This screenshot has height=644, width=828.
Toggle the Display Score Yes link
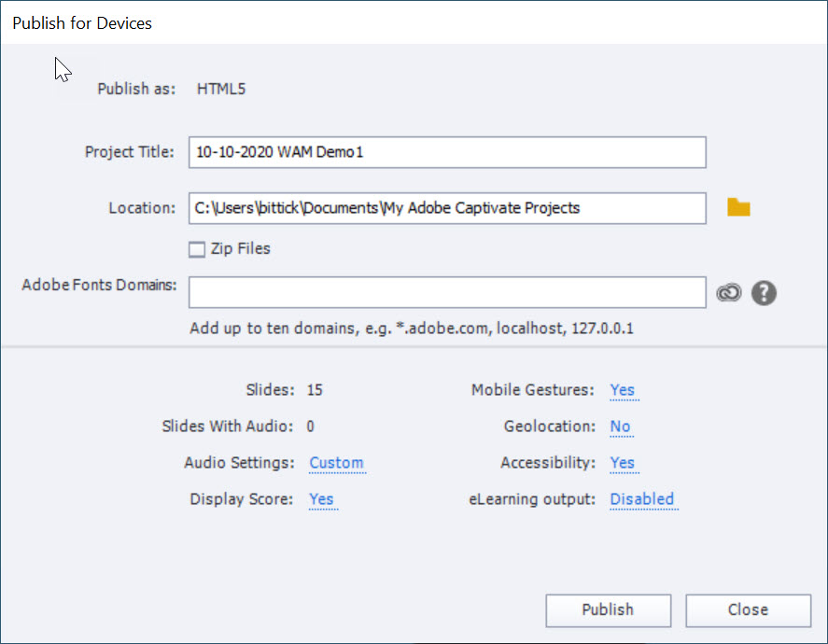pos(321,499)
